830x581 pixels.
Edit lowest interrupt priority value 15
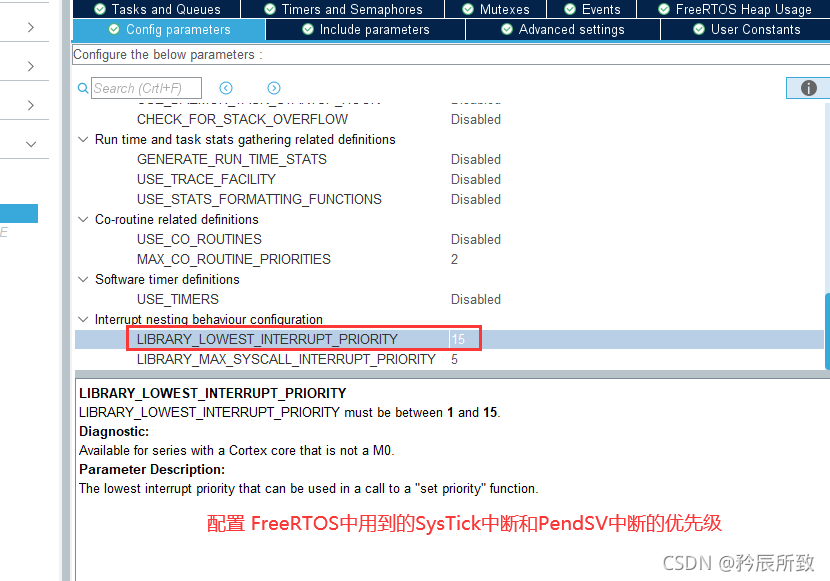point(458,339)
